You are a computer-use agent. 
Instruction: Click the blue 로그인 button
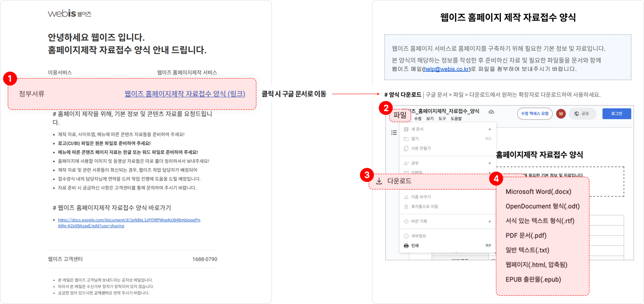[x=617, y=114]
